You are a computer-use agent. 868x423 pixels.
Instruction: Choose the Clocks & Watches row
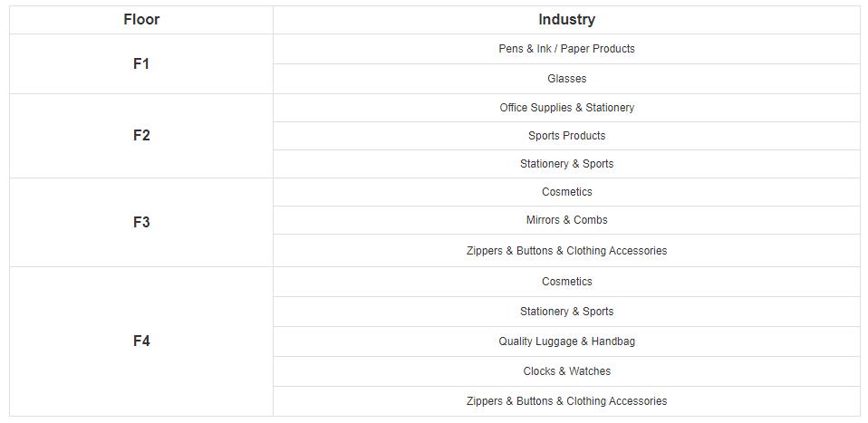coord(566,371)
